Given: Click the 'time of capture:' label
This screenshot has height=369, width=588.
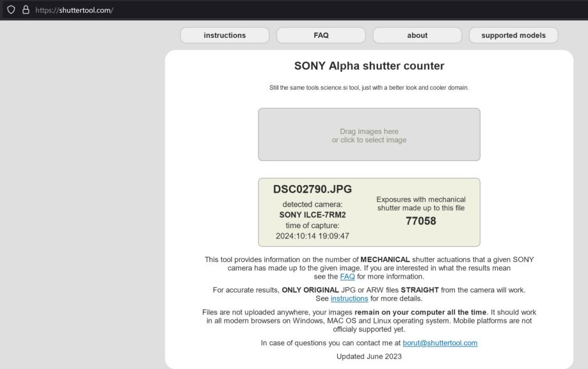Looking at the screenshot, I should tap(312, 225).
